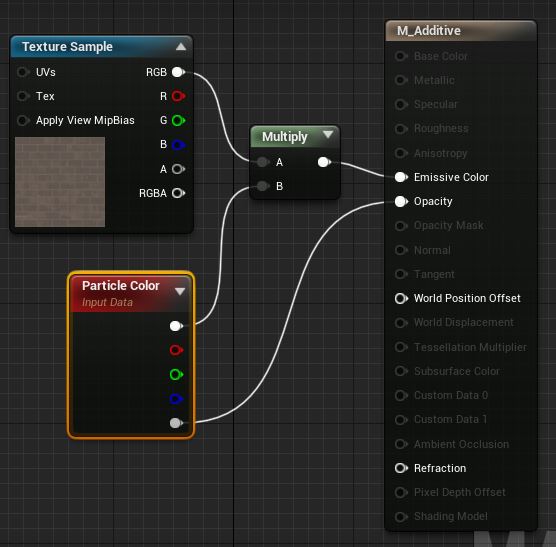Click the disabled Normal input pin
The image size is (556, 547).
coord(401,250)
